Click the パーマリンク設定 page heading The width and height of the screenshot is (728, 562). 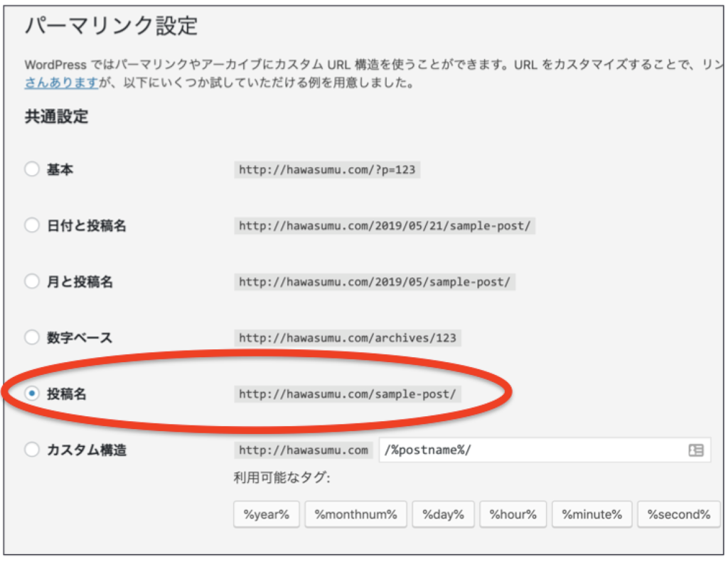(111, 26)
